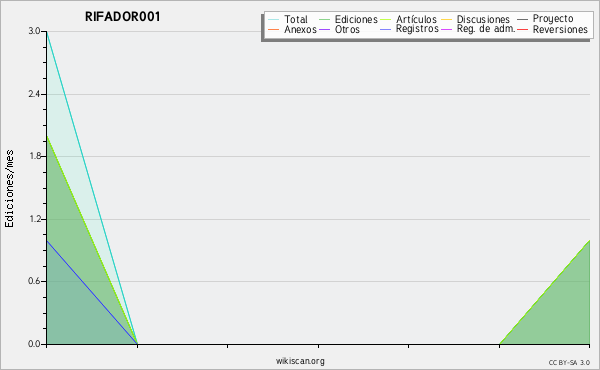
Task: Click the Reversiones legend entry
Action: pyautogui.click(x=552, y=29)
